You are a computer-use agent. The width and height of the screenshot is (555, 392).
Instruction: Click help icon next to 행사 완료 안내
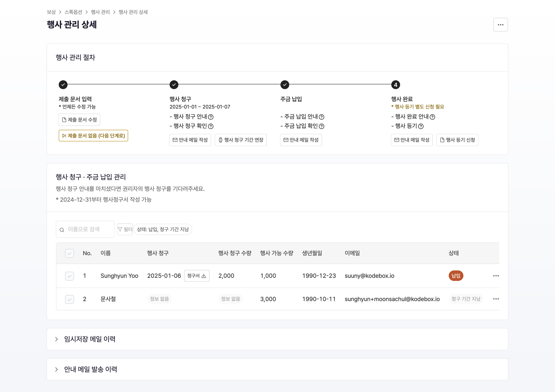[x=432, y=117]
